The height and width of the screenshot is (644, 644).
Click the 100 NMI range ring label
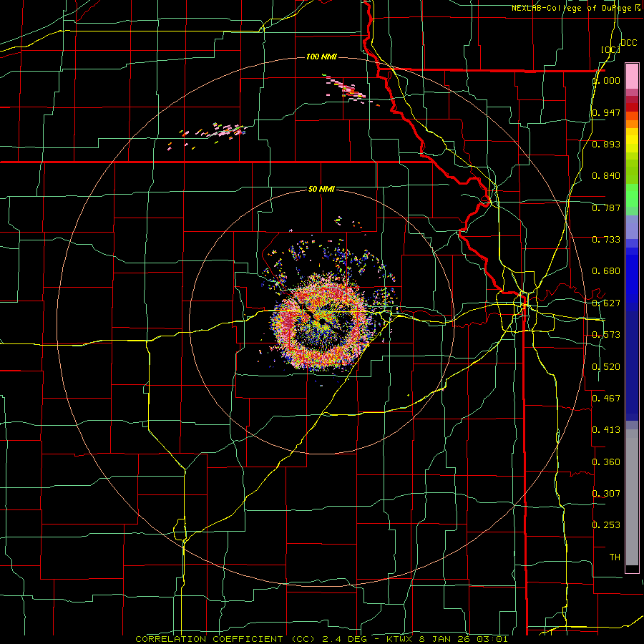click(321, 57)
